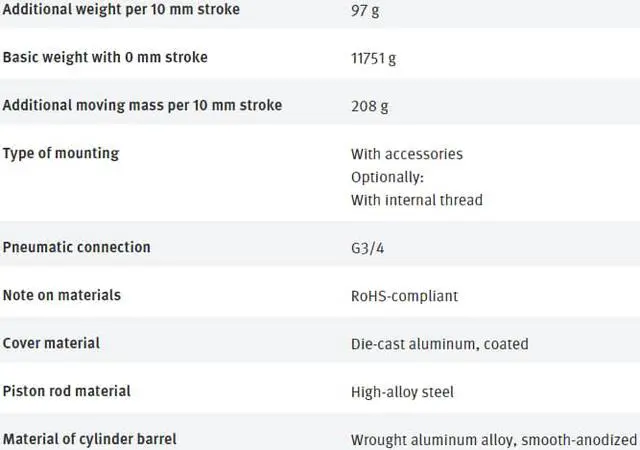Select the 208 g moving mass value
Screen dimensions: 640x450
click(370, 106)
